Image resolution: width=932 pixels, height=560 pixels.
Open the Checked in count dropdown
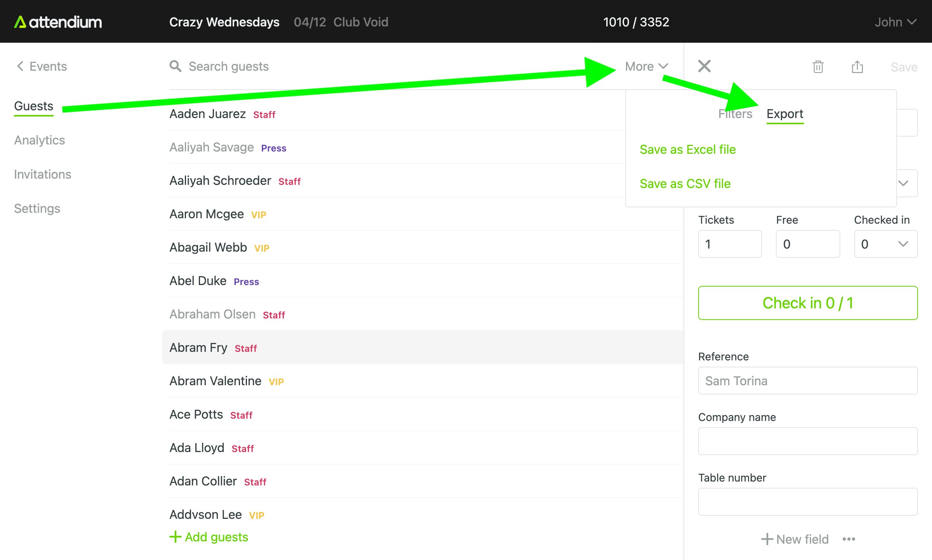click(x=886, y=244)
